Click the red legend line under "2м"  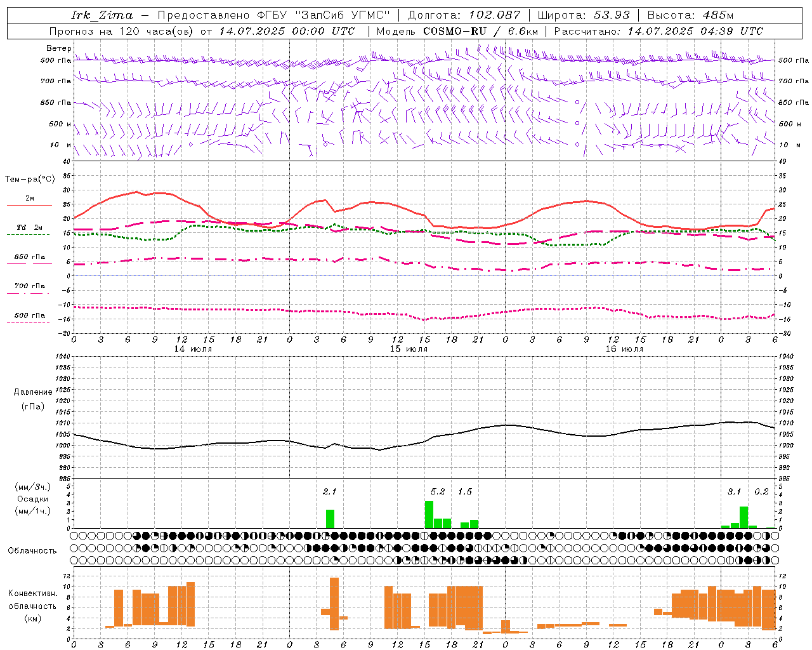30,206
